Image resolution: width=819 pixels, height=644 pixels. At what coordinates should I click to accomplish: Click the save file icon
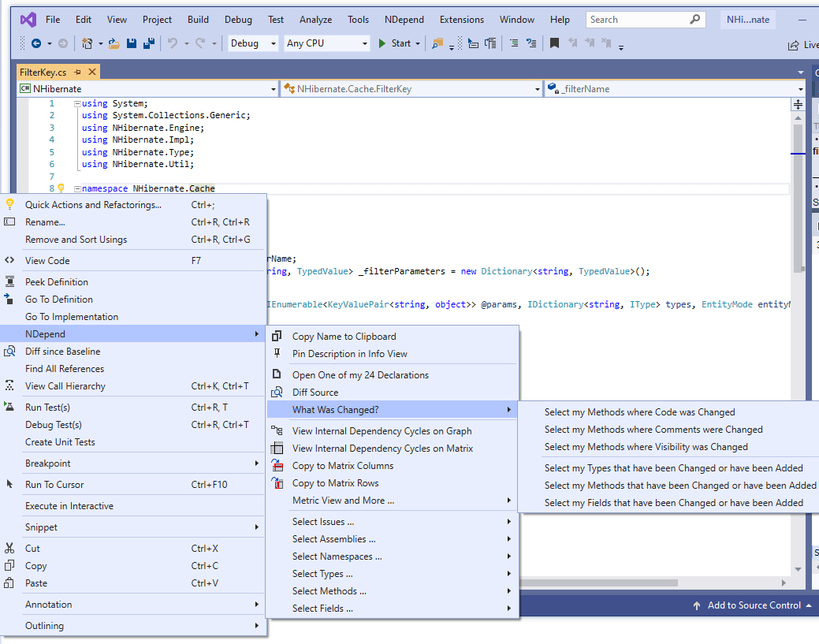click(x=131, y=43)
